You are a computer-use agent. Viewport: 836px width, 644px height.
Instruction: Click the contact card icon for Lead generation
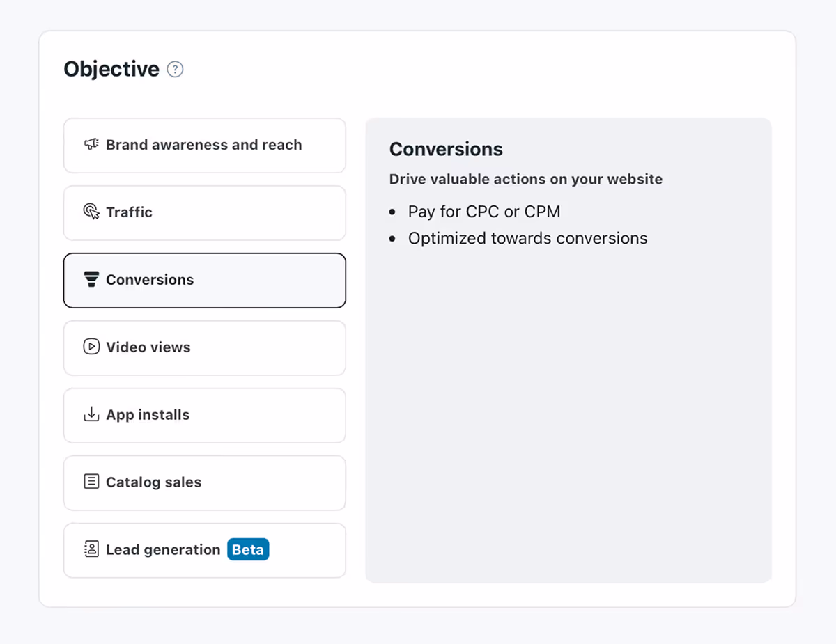point(91,549)
